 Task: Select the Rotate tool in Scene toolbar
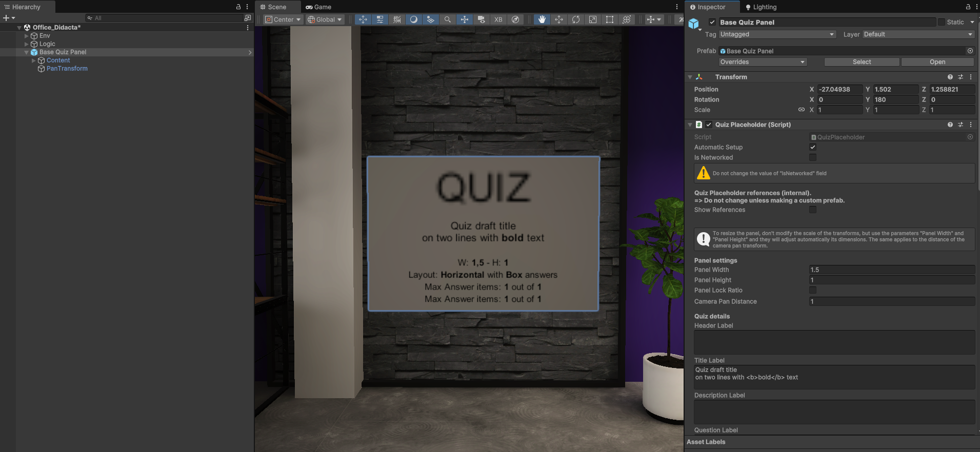(576, 19)
